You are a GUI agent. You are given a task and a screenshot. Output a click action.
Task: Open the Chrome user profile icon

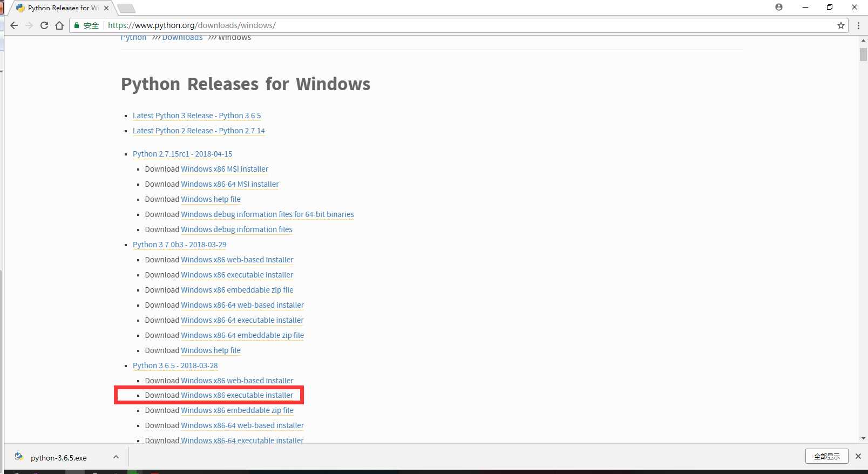tap(778, 7)
